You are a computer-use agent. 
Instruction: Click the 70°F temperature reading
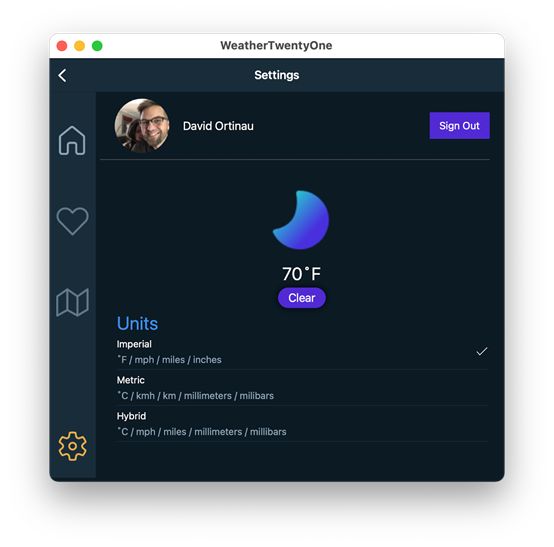(301, 274)
